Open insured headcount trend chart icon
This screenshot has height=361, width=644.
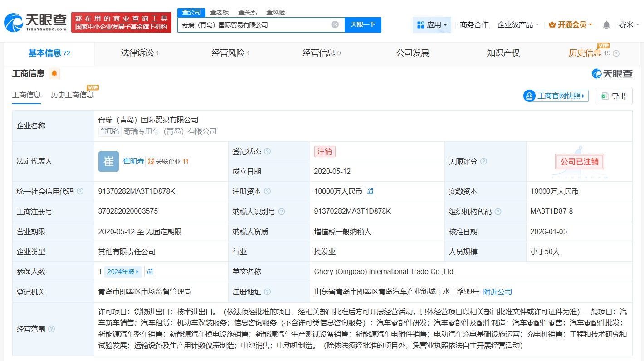pyautogui.click(x=150, y=272)
